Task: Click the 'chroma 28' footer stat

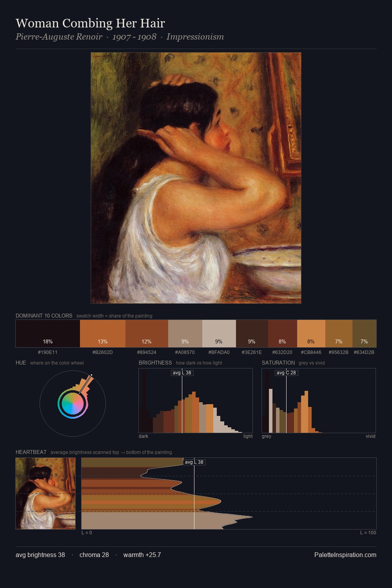Action: (x=94, y=555)
